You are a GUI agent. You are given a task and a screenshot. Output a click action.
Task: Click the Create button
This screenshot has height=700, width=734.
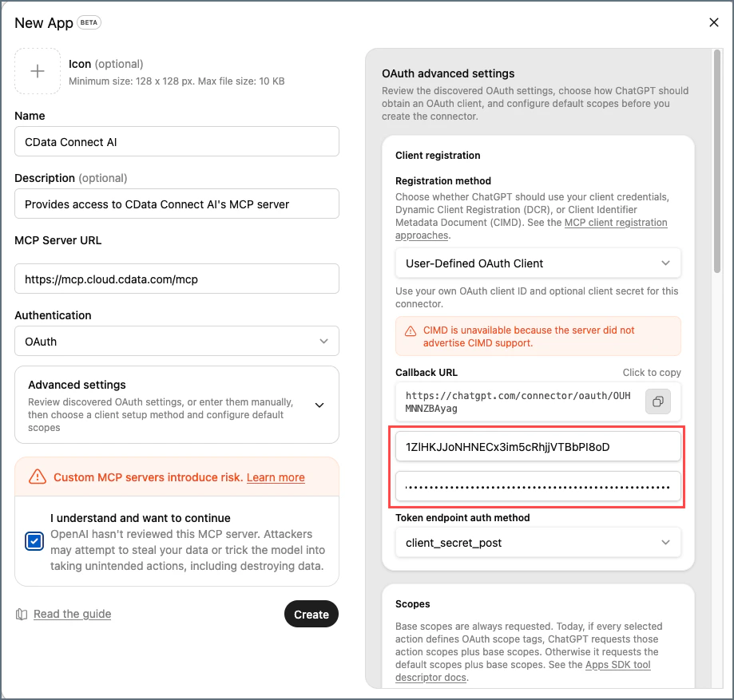(x=311, y=614)
